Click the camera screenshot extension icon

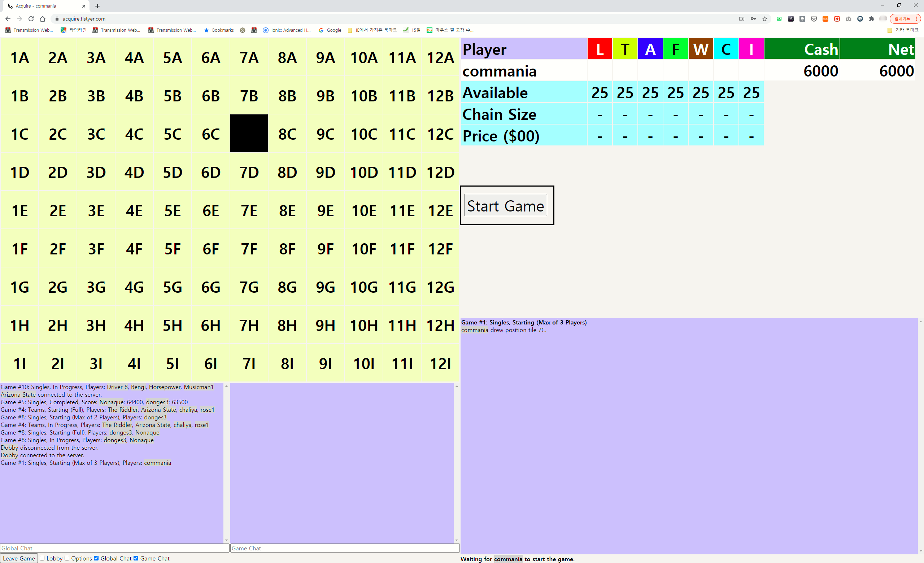849,19
